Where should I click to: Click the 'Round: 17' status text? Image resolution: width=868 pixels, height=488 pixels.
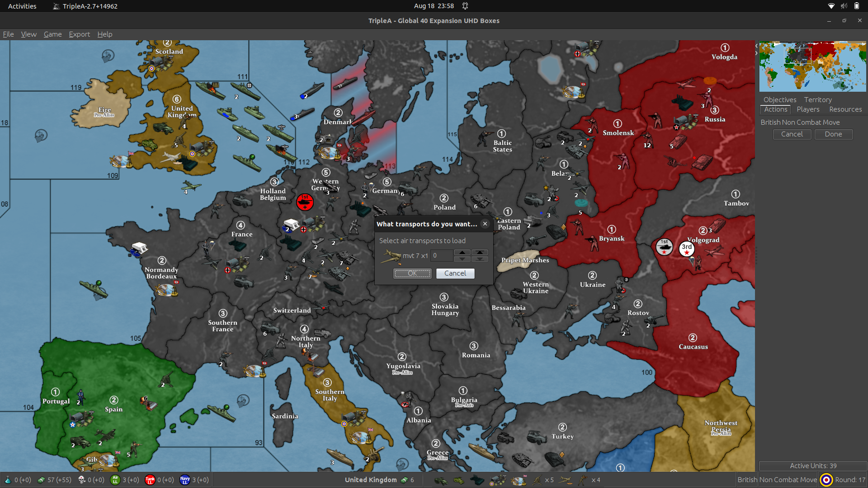(850, 480)
